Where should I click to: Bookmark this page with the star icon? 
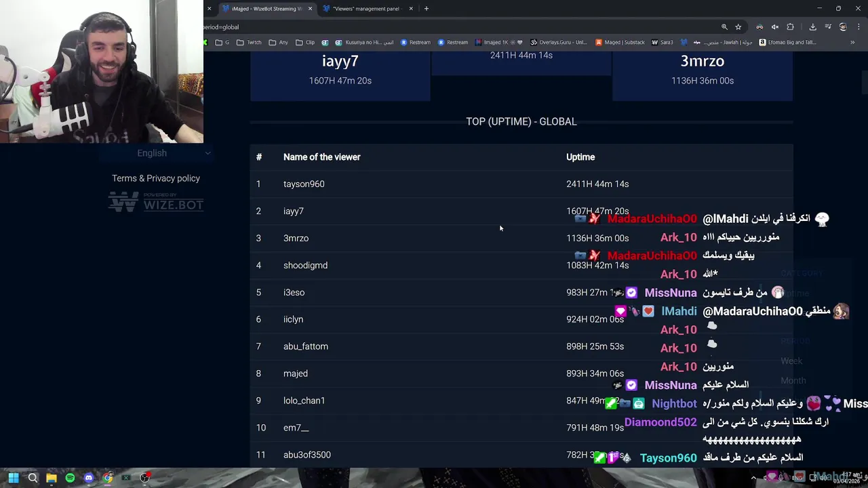coord(738,27)
